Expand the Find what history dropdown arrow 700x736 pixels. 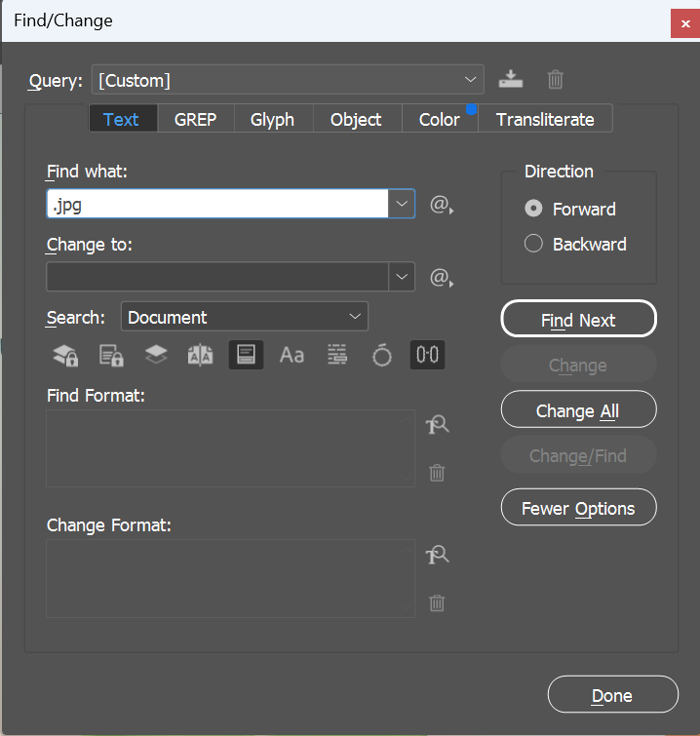pyautogui.click(x=403, y=204)
